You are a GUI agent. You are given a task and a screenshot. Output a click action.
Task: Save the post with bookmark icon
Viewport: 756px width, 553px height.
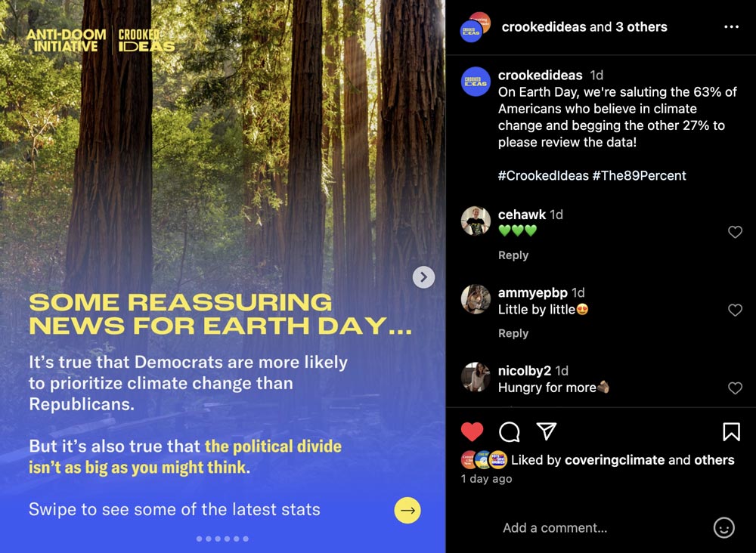tap(731, 432)
